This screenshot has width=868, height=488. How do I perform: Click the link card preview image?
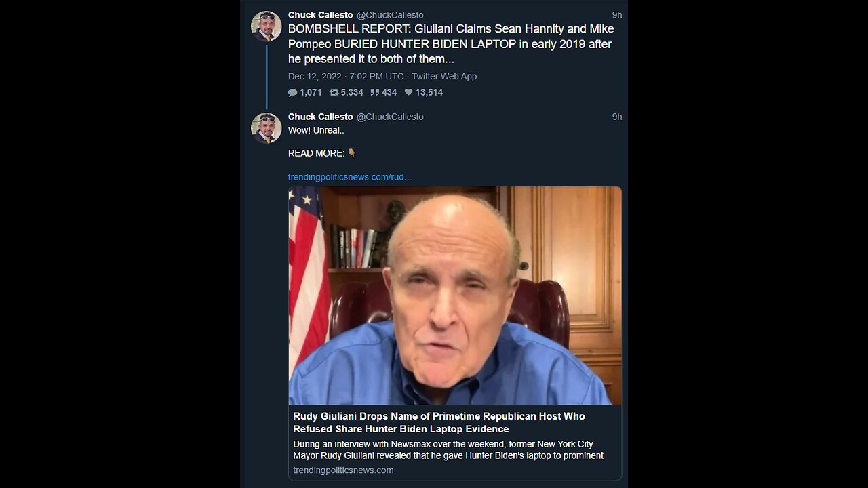pyautogui.click(x=455, y=296)
